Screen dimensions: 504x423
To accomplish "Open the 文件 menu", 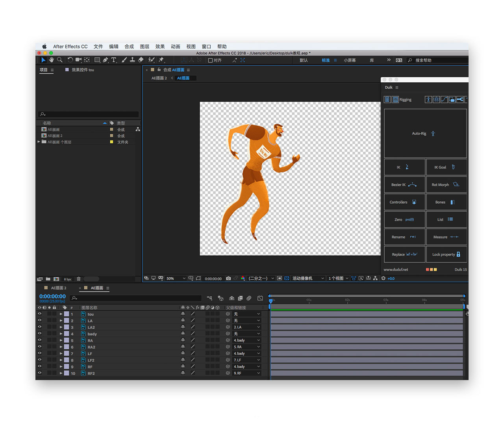I will [98, 46].
